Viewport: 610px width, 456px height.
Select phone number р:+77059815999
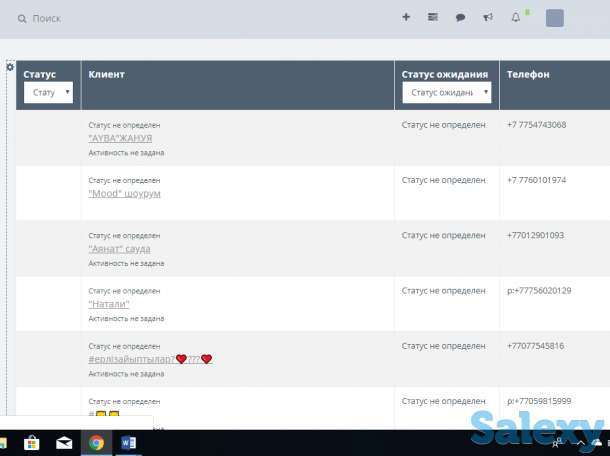(x=539, y=401)
